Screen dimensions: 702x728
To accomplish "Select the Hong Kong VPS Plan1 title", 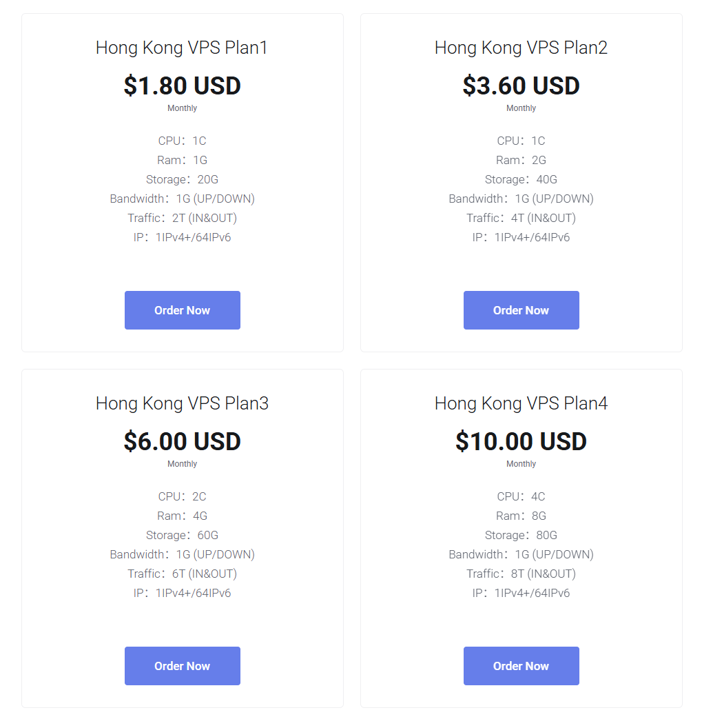I will pyautogui.click(x=182, y=48).
